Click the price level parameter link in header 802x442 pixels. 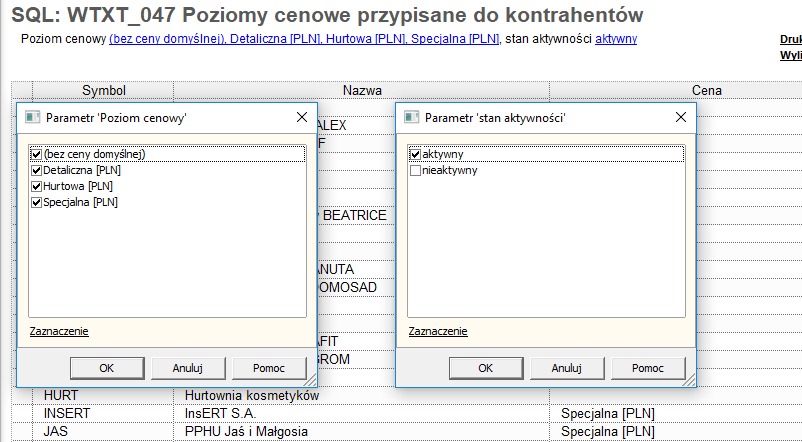[x=304, y=39]
